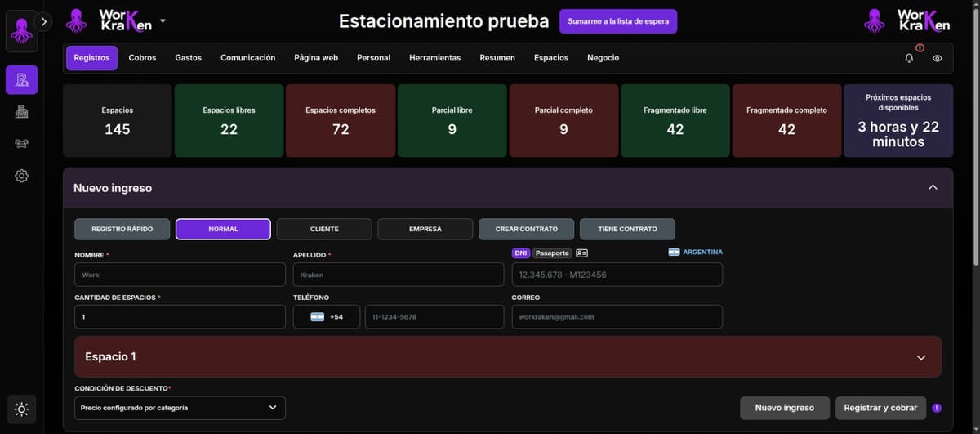Open the octopus logo in the sidebar
Viewport: 980px width, 434px height.
click(21, 31)
